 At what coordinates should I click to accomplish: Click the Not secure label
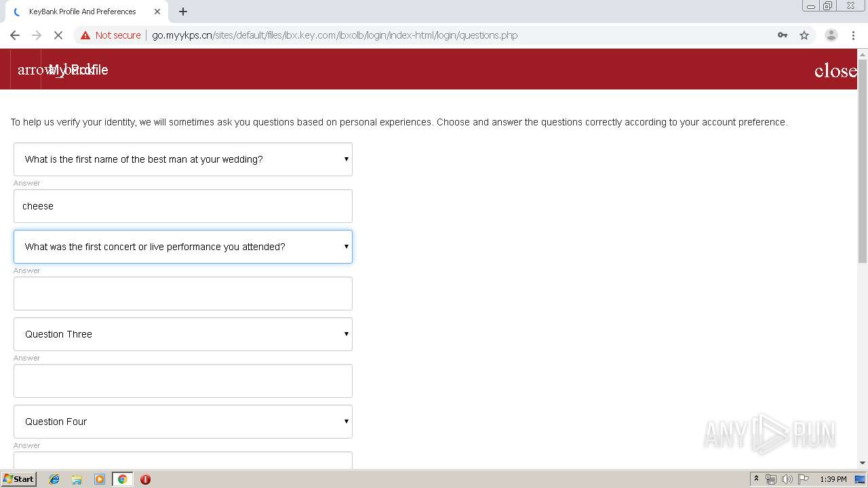[x=118, y=35]
